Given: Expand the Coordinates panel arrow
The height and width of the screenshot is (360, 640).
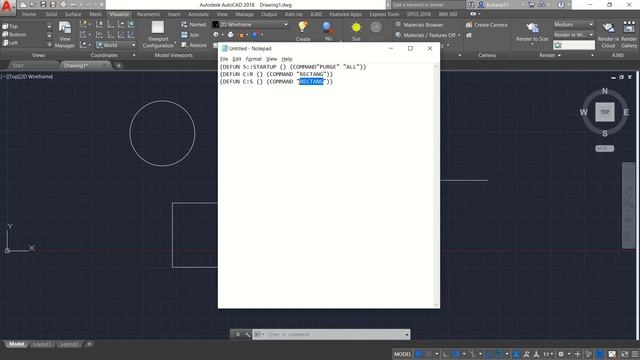Looking at the screenshot, I should point(134,55).
